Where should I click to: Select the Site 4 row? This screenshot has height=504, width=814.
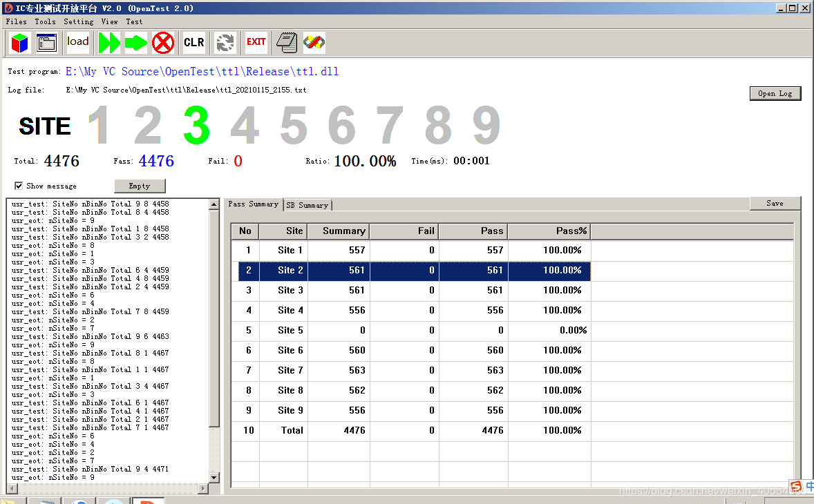tap(411, 311)
